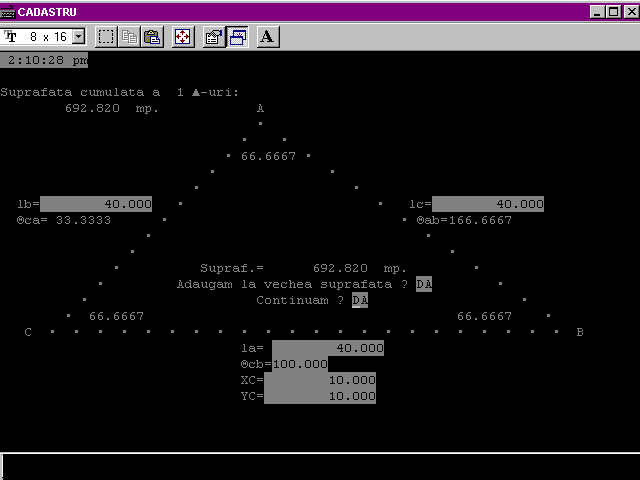
Task: Maximize the CADASTRU window
Action: click(x=612, y=11)
